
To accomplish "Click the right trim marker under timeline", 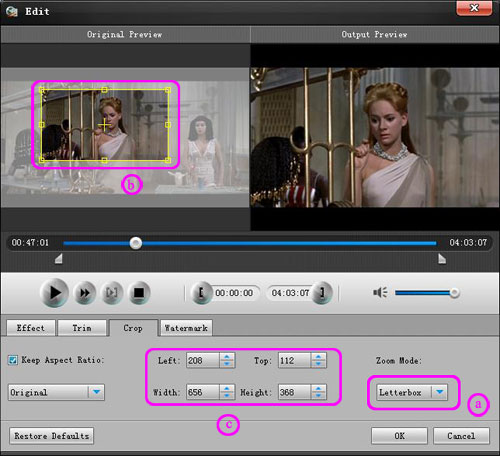I will 442,259.
